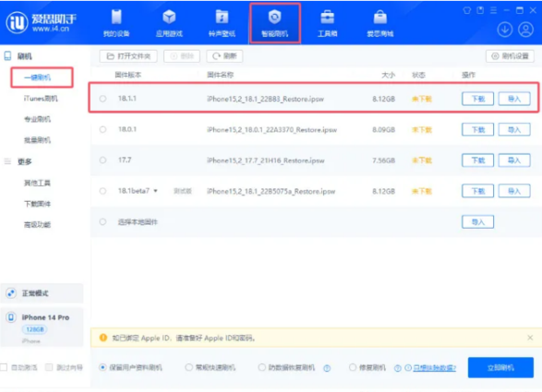Click the 固件版本 column header
Image resolution: width=542 pixels, height=392 pixels.
[x=128, y=75]
